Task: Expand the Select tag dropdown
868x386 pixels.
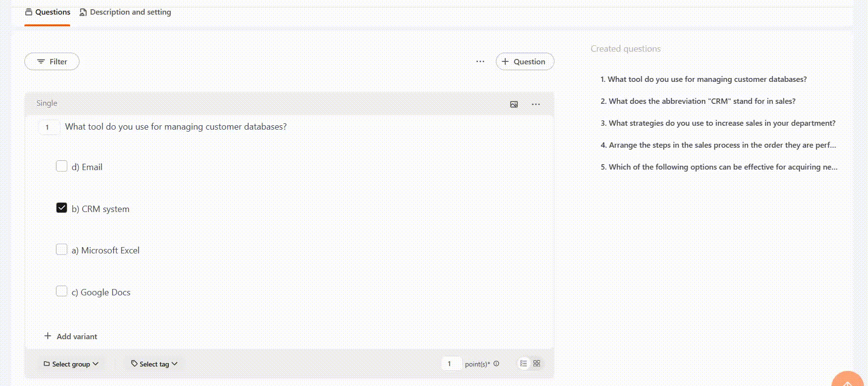Action: click(x=154, y=364)
